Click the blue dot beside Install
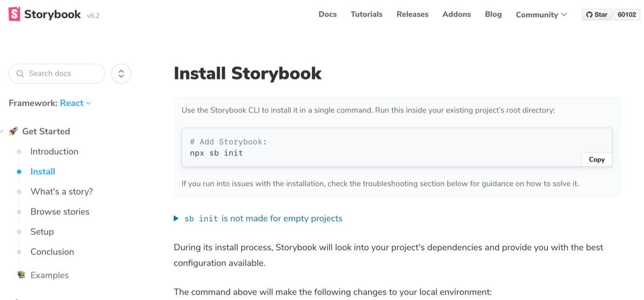This screenshot has height=300, width=644. pyautogui.click(x=19, y=171)
